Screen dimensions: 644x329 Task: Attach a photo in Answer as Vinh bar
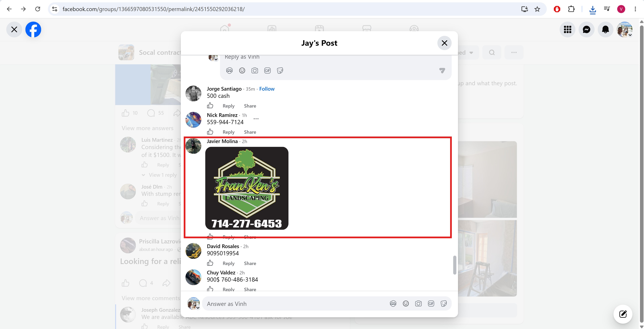click(418, 304)
